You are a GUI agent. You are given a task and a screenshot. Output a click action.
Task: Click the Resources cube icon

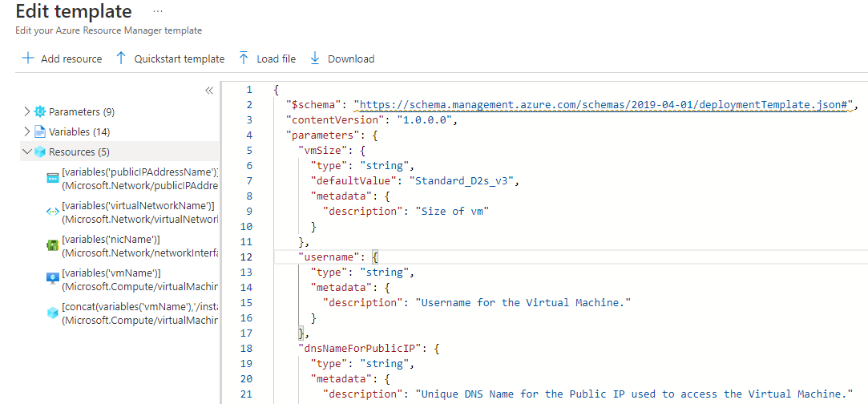(39, 151)
